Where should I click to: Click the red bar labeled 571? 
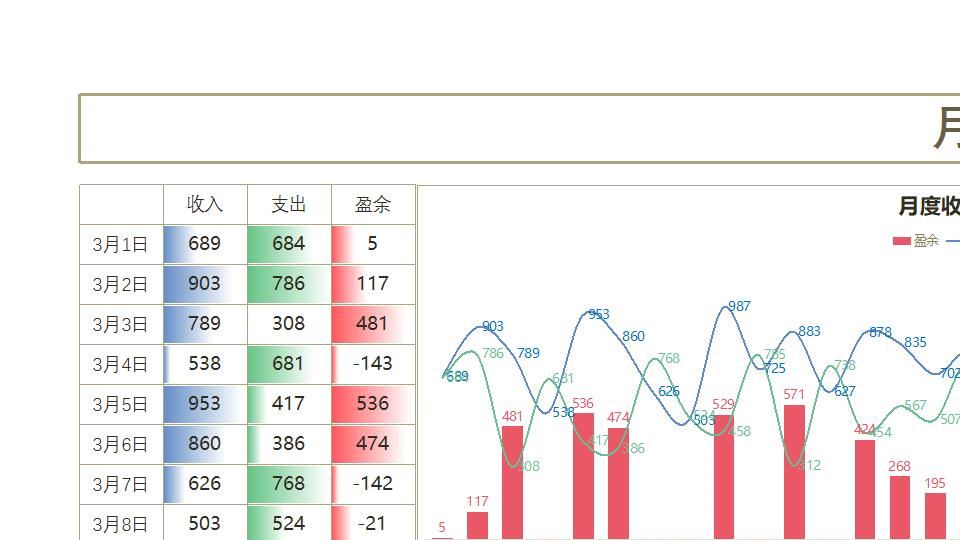point(794,472)
